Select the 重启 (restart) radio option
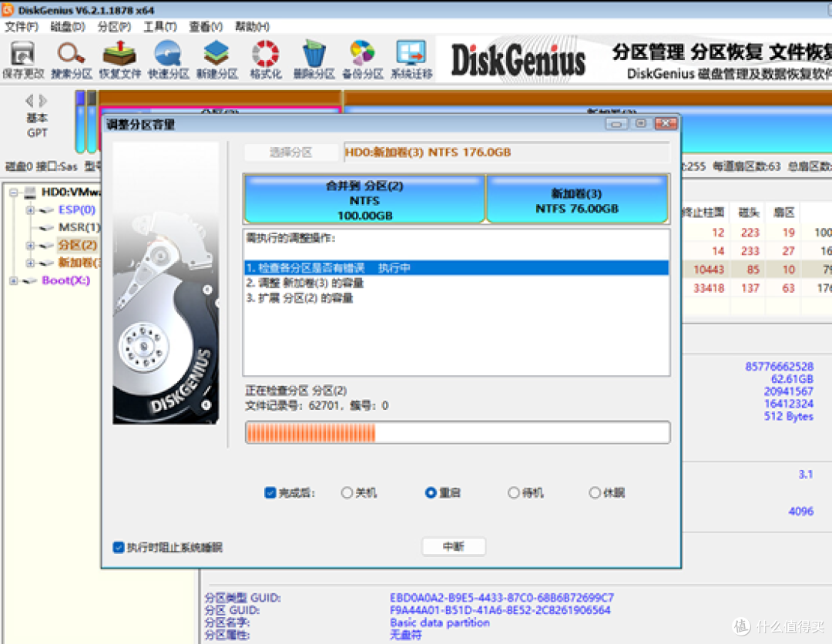Screen dimensions: 832x644 tap(431, 493)
